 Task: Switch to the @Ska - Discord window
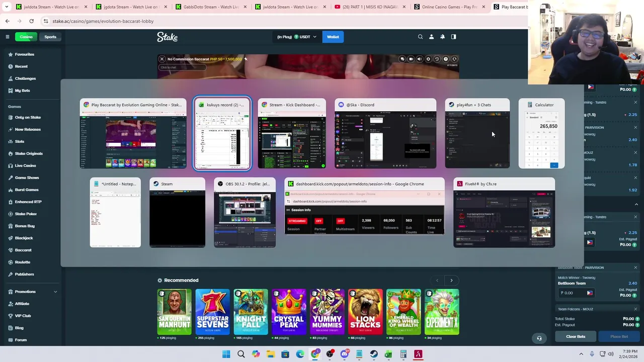[x=385, y=134]
